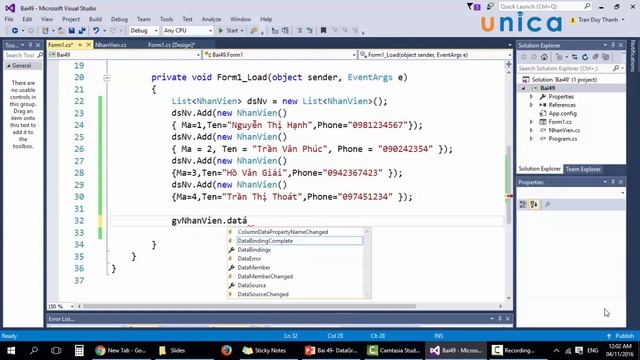This screenshot has width=640, height=360.
Task: Switch to the Team Explorer tab
Action: 583,169
